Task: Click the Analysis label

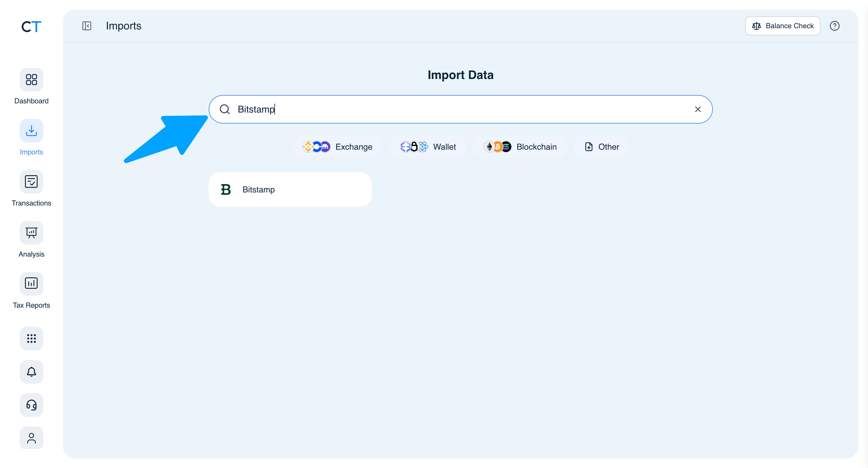Action: 31,254
